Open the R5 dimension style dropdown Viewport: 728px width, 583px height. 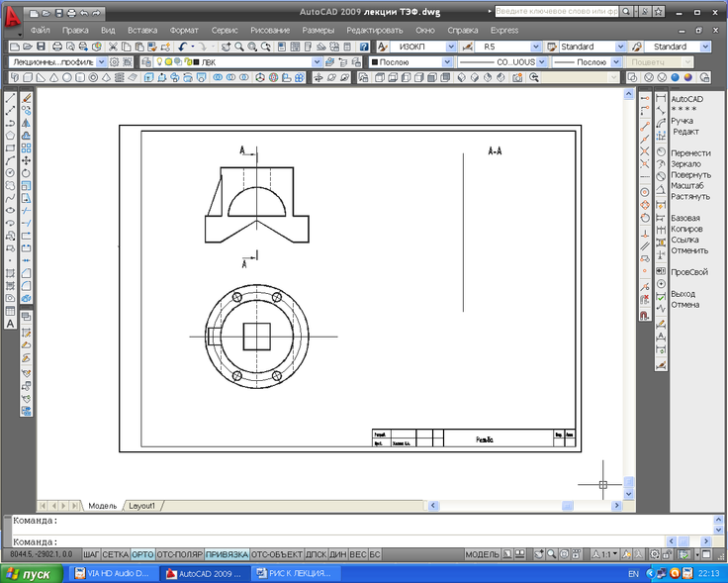pyautogui.click(x=536, y=47)
